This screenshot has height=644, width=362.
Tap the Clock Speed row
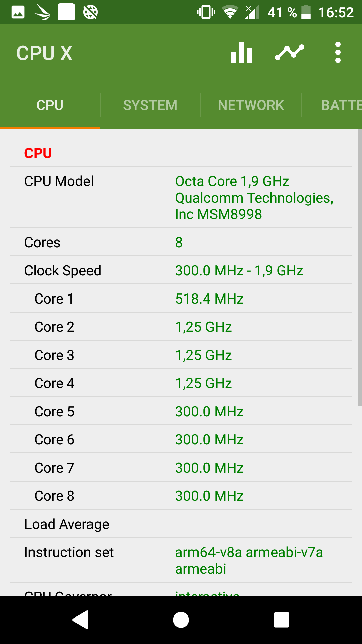(181, 270)
